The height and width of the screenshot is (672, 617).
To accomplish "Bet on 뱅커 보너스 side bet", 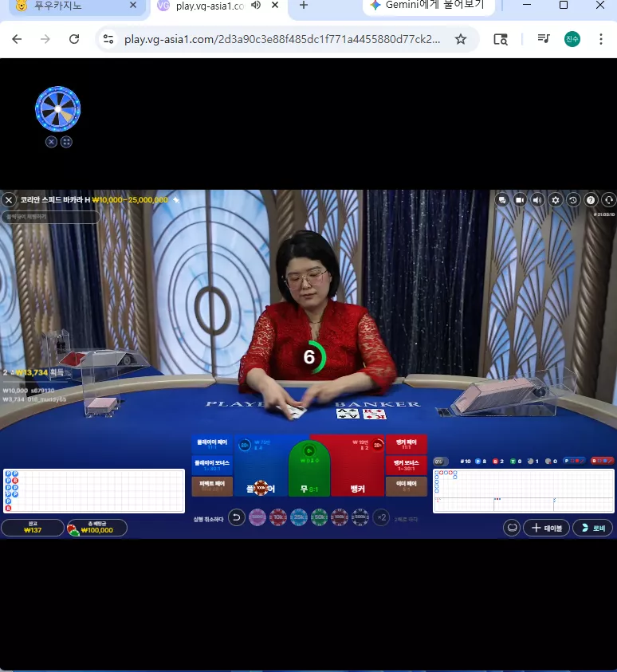I will pyautogui.click(x=407, y=465).
